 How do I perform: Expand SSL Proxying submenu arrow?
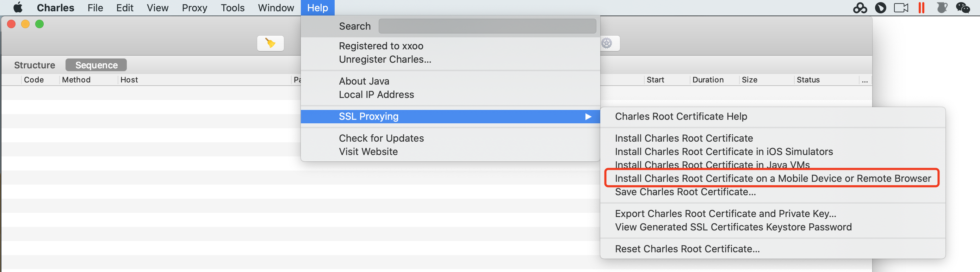[588, 116]
